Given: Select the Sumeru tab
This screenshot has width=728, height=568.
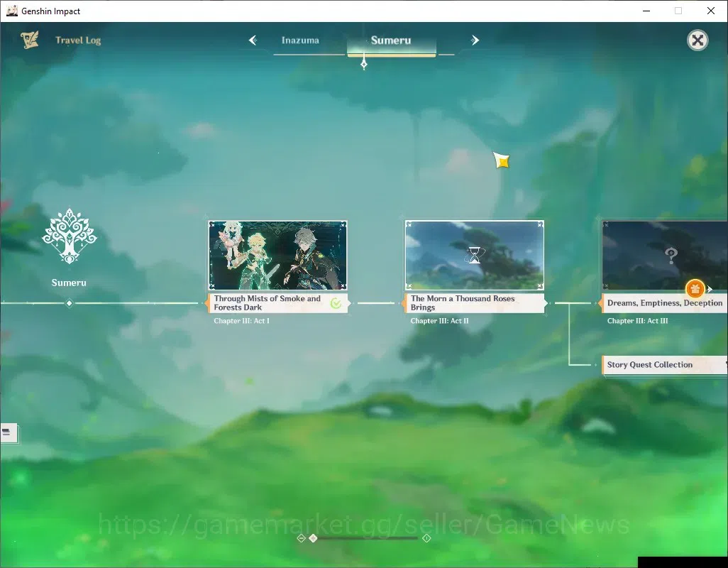Looking at the screenshot, I should point(391,41).
